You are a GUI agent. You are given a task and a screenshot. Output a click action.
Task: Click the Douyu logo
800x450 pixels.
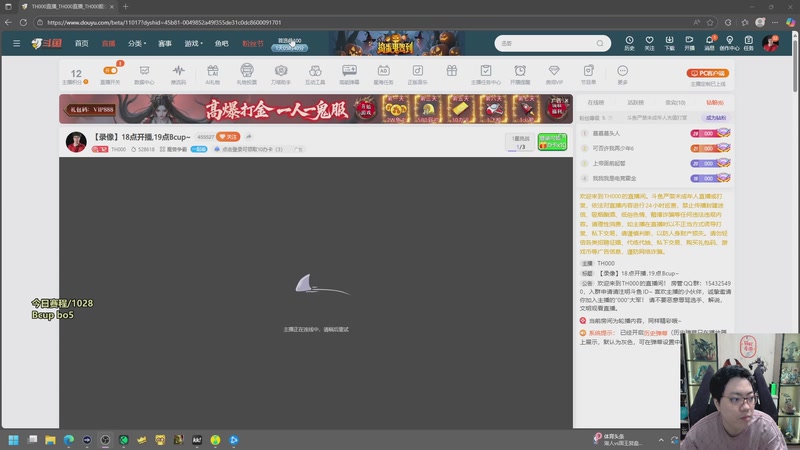(x=46, y=43)
